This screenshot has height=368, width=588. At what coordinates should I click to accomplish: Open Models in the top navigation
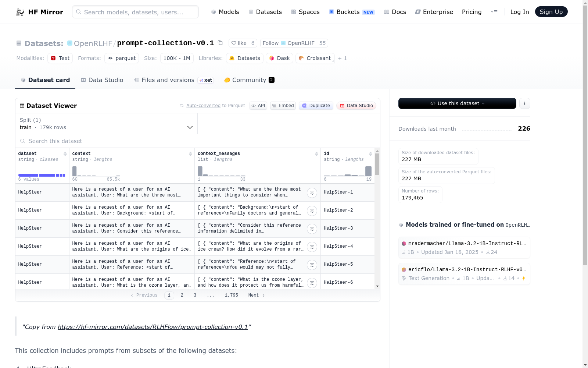click(x=225, y=12)
